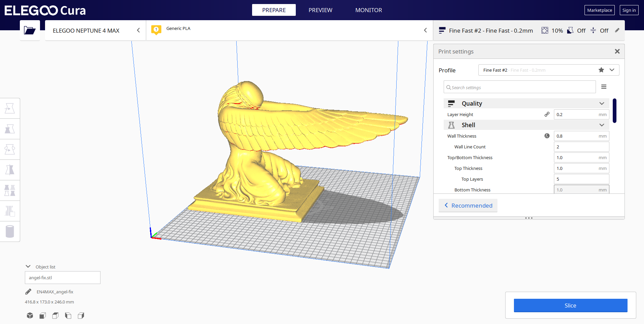
Task: Expand the ELEGOO NEPTUNE 4 MAX printer selector
Action: click(95, 31)
